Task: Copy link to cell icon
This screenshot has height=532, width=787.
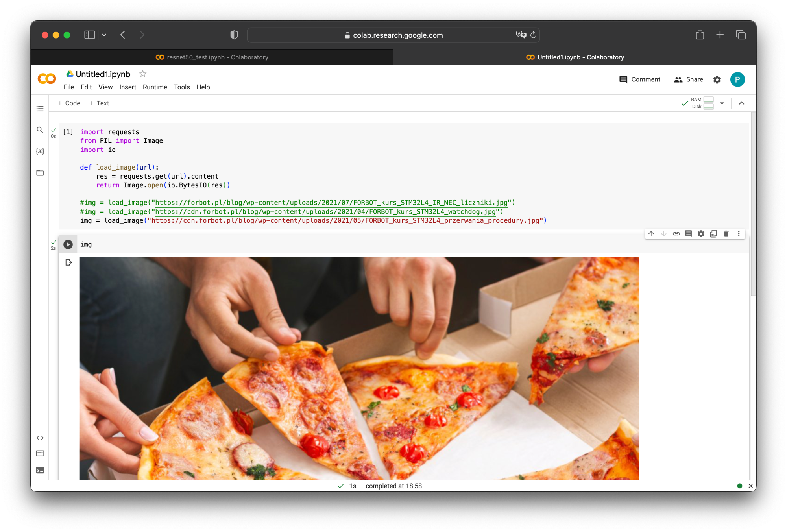Action: 676,234
